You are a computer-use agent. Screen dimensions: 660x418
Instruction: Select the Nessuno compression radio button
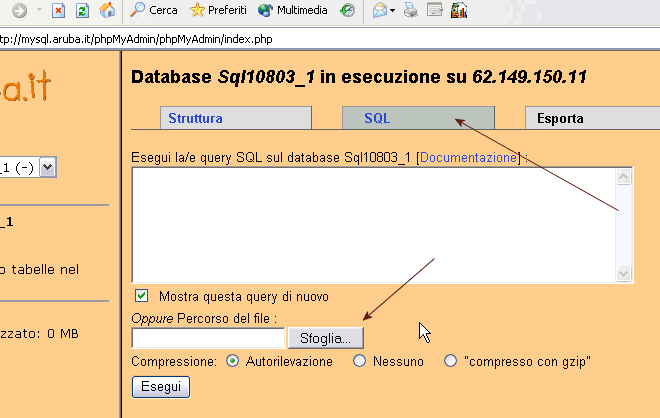point(360,361)
